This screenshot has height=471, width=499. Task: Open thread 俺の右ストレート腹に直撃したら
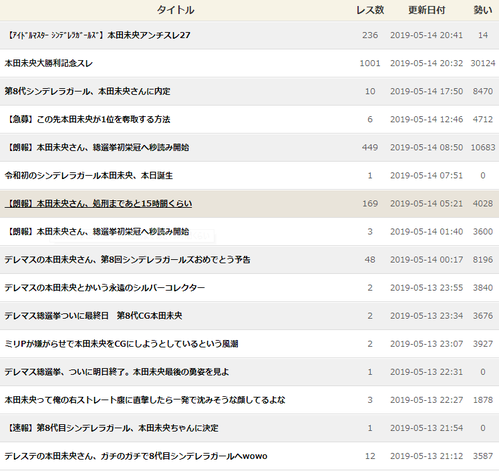(x=145, y=399)
